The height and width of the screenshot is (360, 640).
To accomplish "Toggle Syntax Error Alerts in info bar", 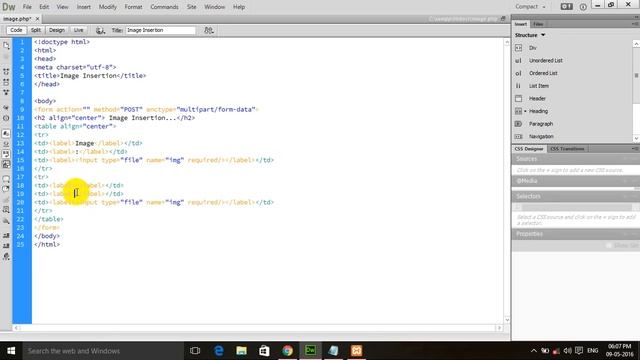I will point(6,164).
